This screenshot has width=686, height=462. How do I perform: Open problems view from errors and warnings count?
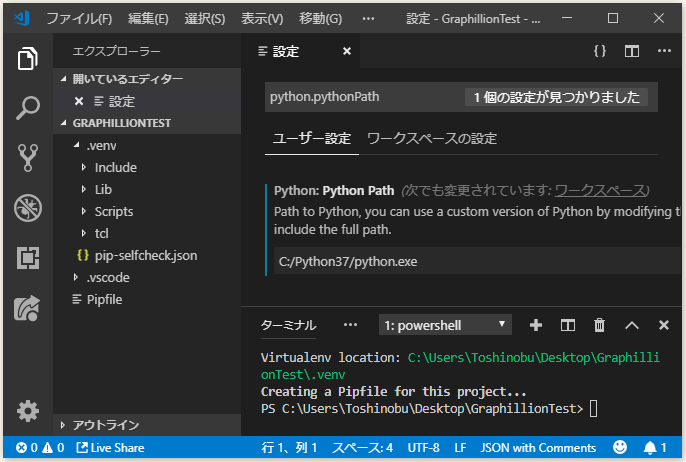(40, 448)
